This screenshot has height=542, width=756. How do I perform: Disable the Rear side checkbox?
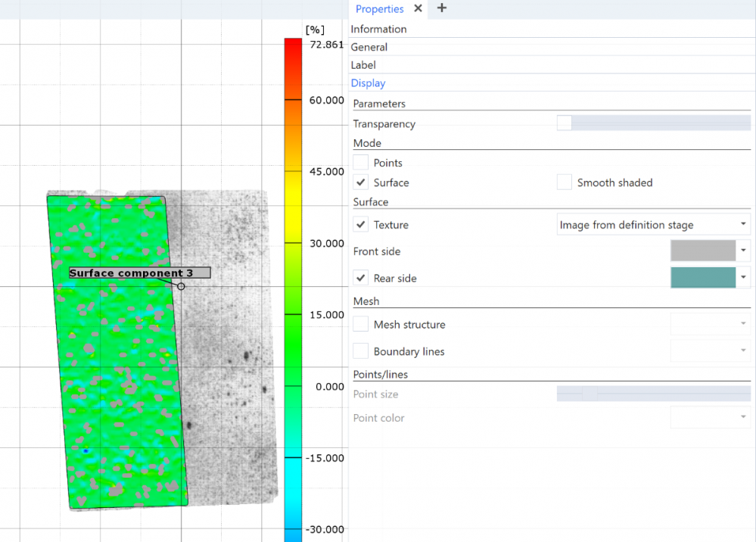(361, 278)
